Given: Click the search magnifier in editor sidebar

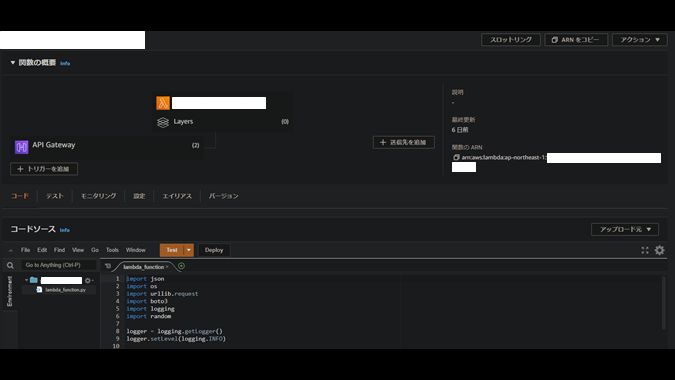Looking at the screenshot, I should [x=10, y=266].
